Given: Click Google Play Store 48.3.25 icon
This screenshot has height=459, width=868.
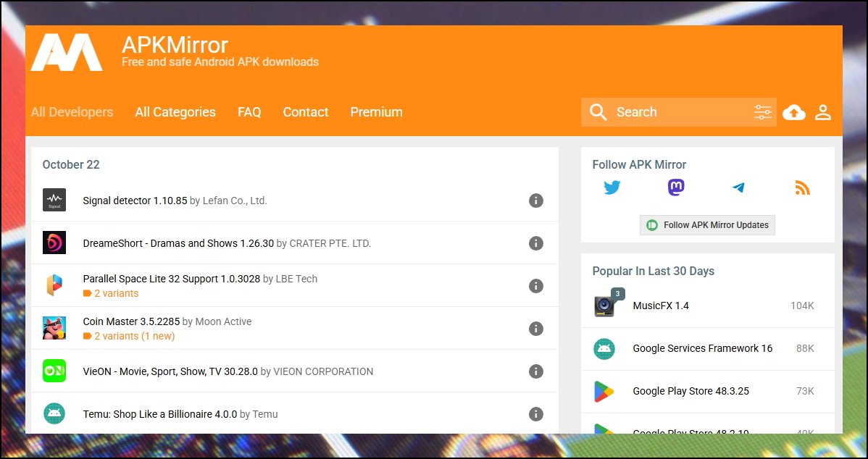Looking at the screenshot, I should pyautogui.click(x=604, y=391).
